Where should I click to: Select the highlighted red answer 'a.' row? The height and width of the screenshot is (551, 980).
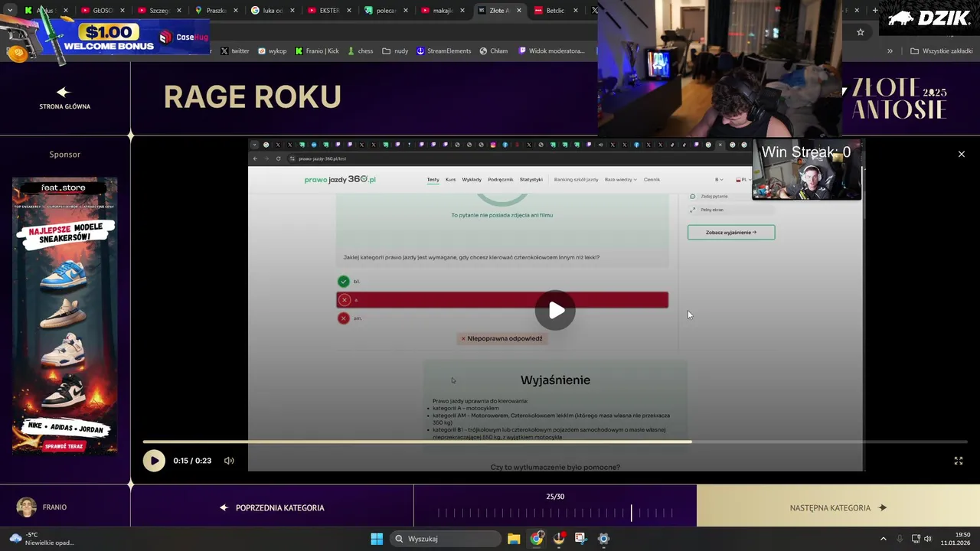[502, 300]
